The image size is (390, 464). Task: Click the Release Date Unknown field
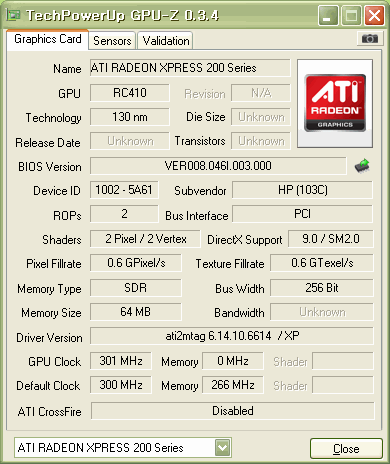point(130,141)
